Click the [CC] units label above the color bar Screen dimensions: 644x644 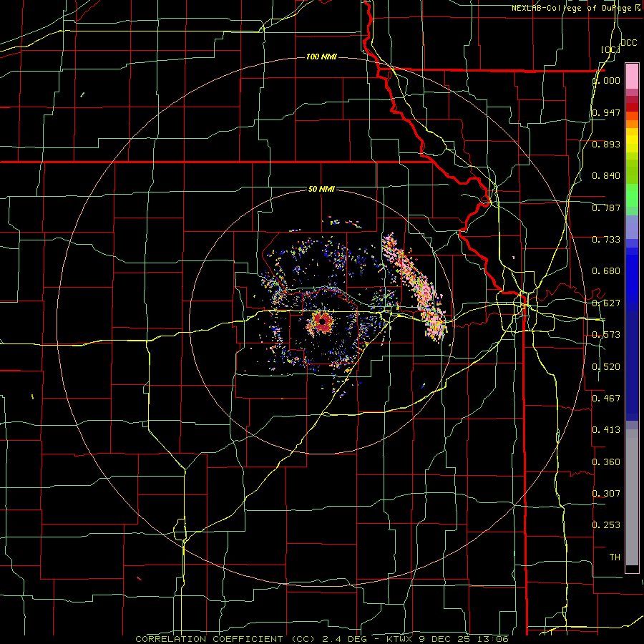coord(611,49)
